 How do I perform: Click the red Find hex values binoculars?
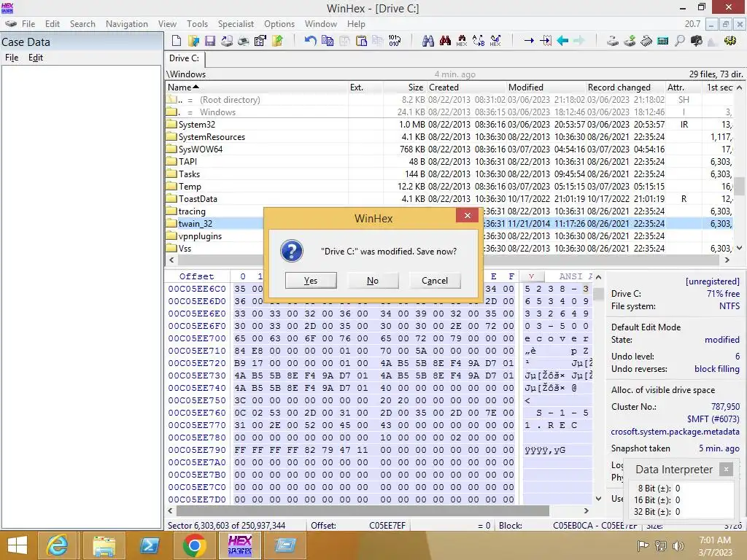tap(445, 41)
